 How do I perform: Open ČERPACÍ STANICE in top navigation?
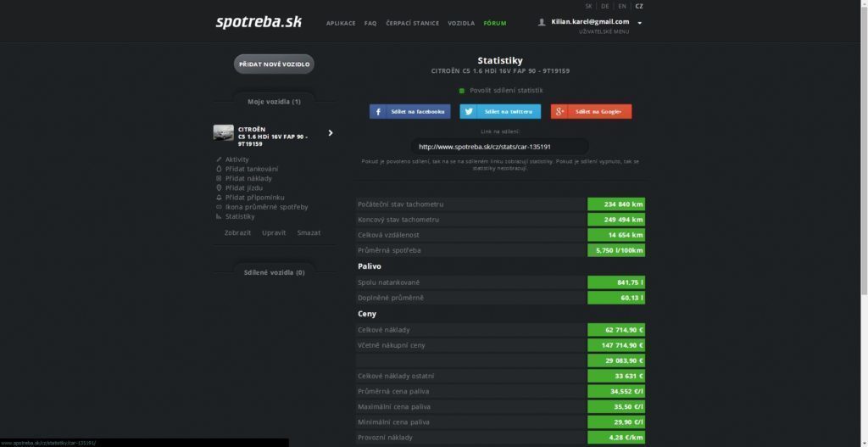click(413, 23)
